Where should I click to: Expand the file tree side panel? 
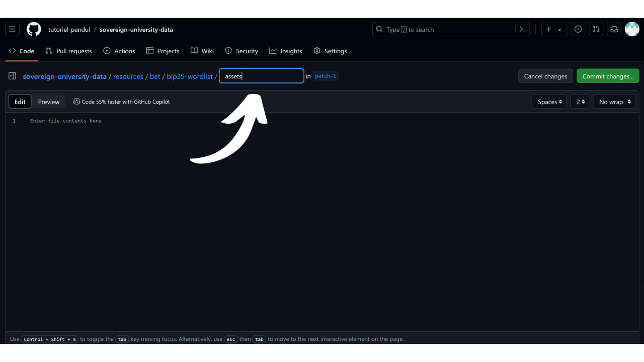click(12, 76)
